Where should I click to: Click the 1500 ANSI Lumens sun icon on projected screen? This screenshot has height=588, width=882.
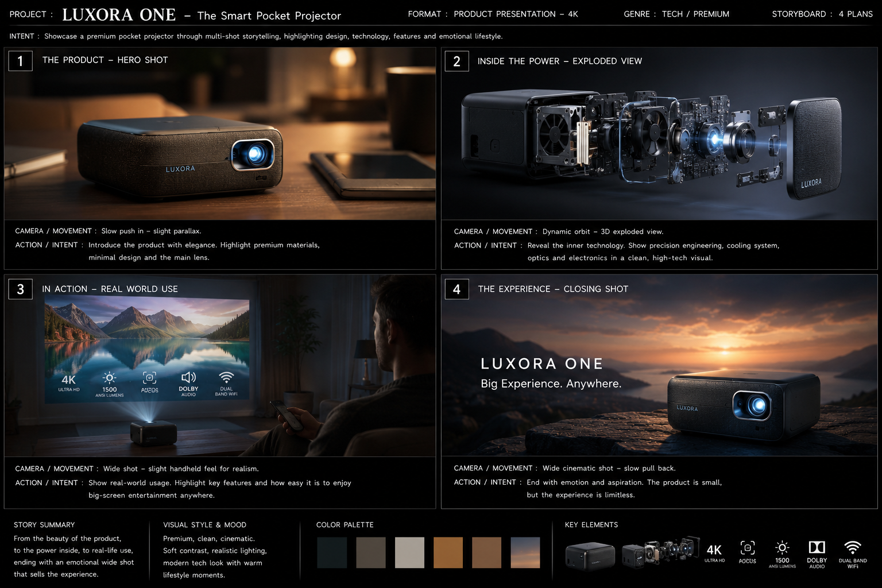coord(109,384)
